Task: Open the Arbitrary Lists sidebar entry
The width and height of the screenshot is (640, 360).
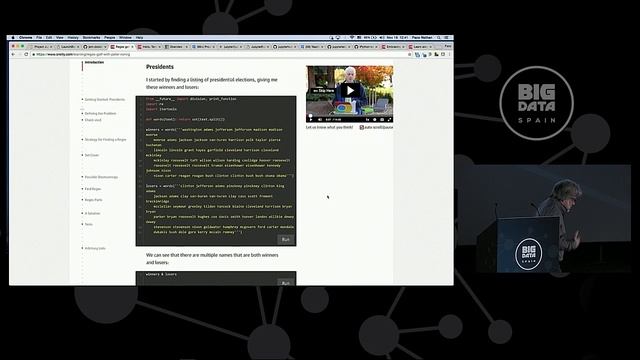Action: coord(95,248)
